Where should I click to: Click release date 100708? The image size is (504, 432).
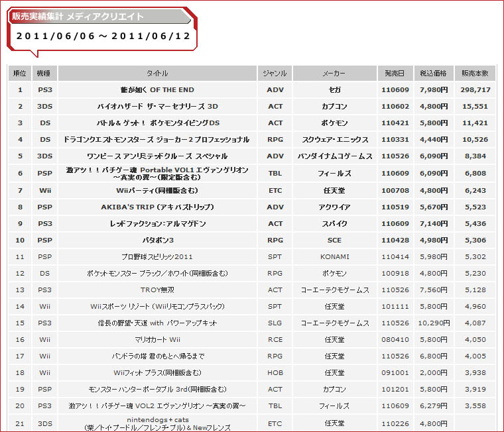click(x=395, y=190)
